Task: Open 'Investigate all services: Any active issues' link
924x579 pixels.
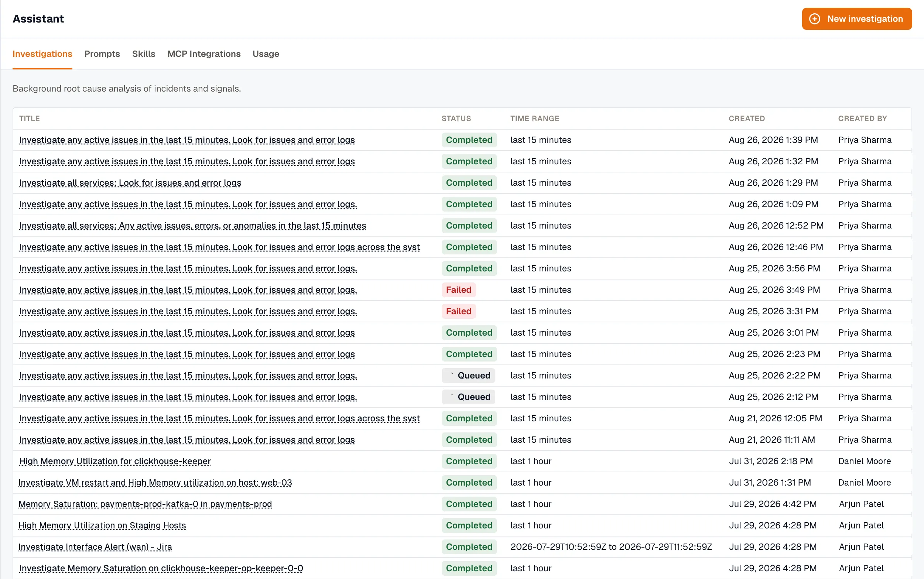Action: pyautogui.click(x=193, y=226)
